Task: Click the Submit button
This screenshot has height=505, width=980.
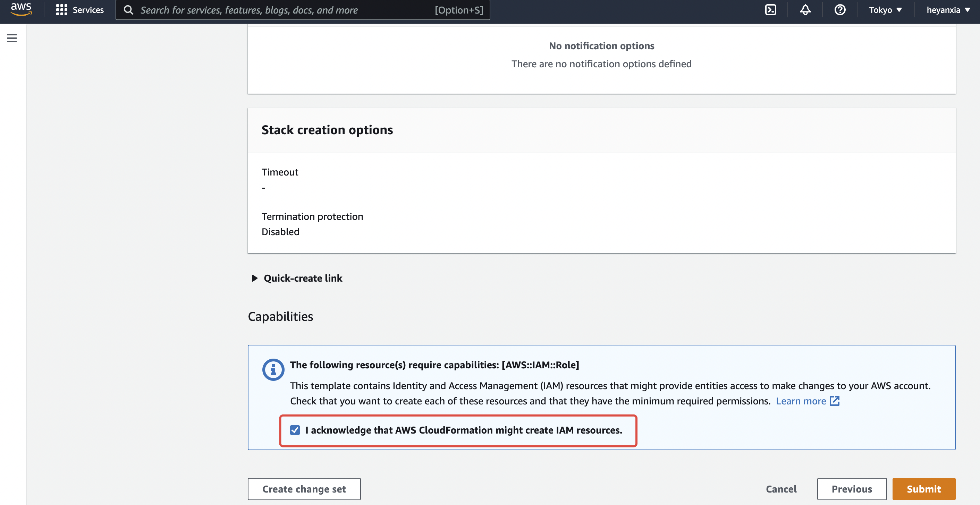Action: coord(923,489)
